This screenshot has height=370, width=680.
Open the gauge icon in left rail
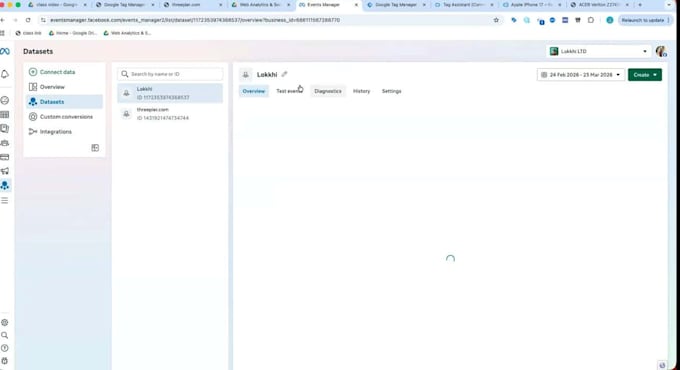[x=5, y=100]
